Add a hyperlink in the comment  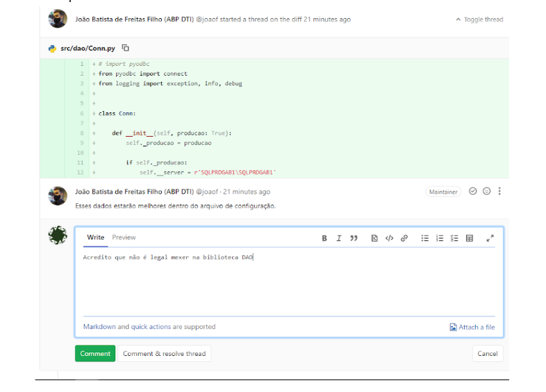pos(404,238)
